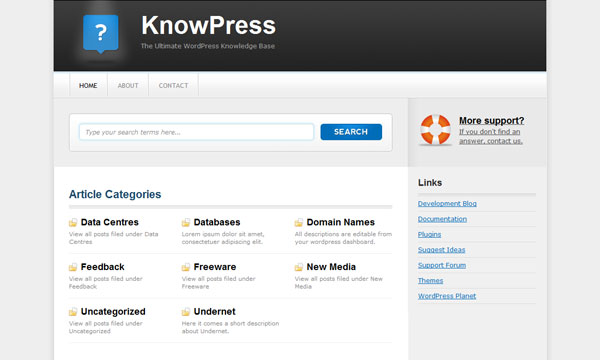
Task: Open the ABOUT navigation tab
Action: pyautogui.click(x=128, y=85)
